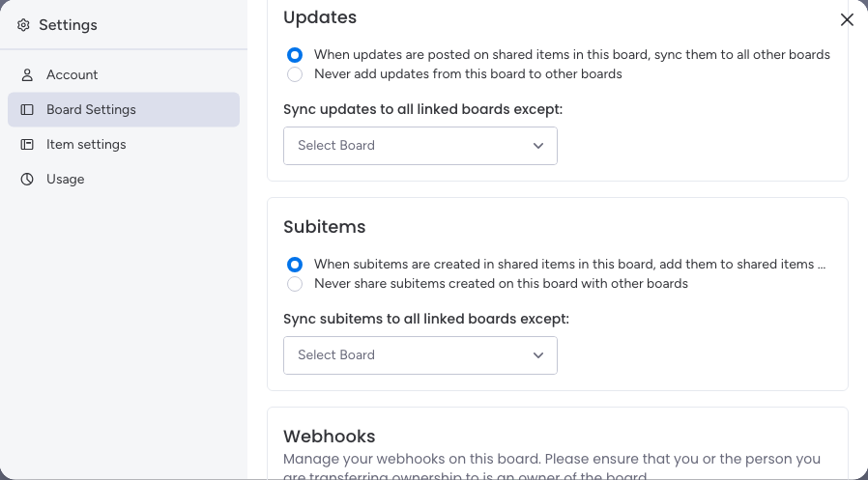
Task: Close the Settings dialog with X
Action: 847,20
